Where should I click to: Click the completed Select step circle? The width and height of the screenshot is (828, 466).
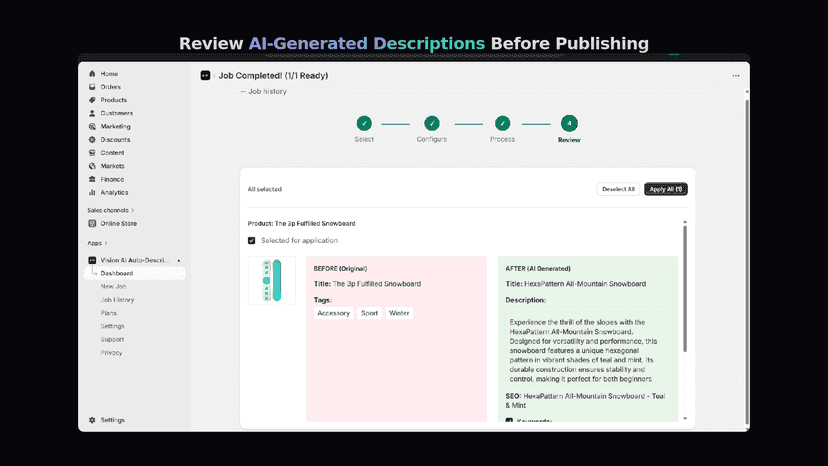(x=364, y=123)
